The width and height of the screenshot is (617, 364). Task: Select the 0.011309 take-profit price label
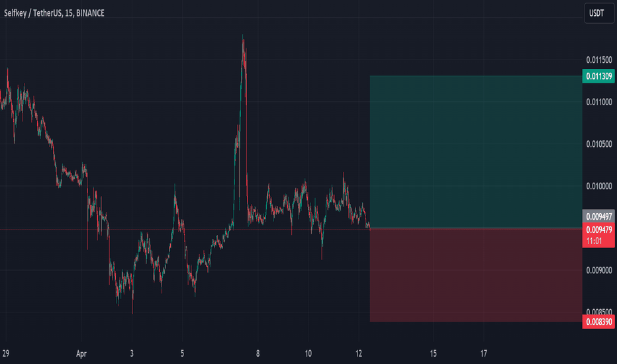(598, 76)
